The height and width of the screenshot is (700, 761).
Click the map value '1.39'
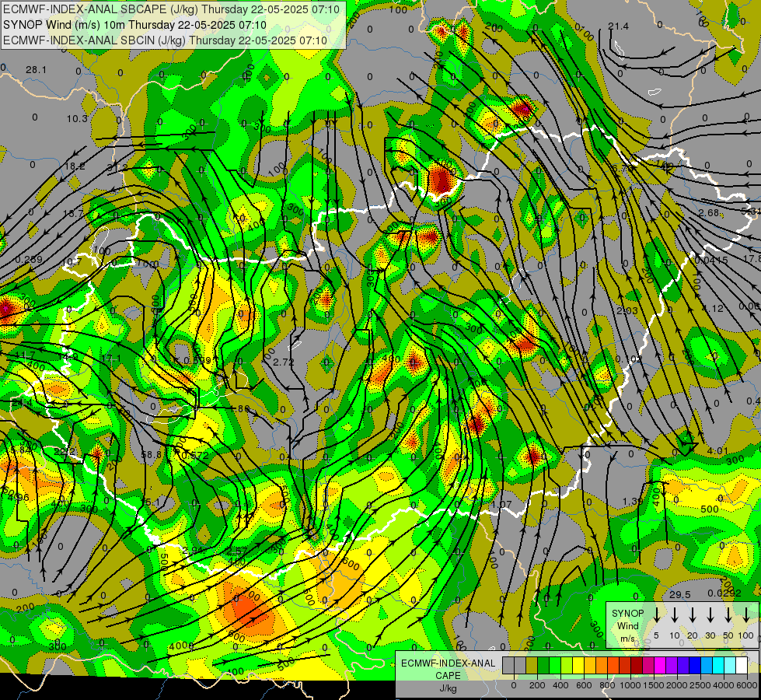(633, 502)
